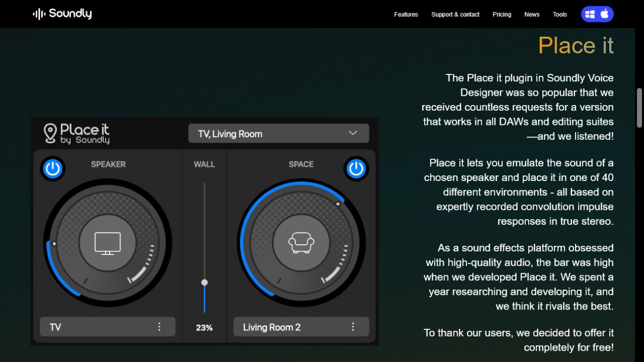Screen dimensions: 644x362
Task: Click the Apple download icon
Action: click(605, 14)
